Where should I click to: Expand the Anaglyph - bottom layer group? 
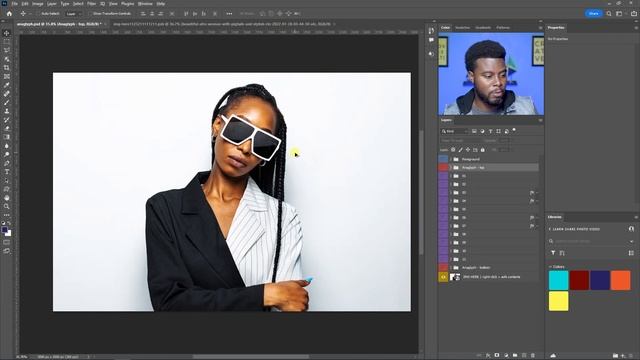pos(451,268)
